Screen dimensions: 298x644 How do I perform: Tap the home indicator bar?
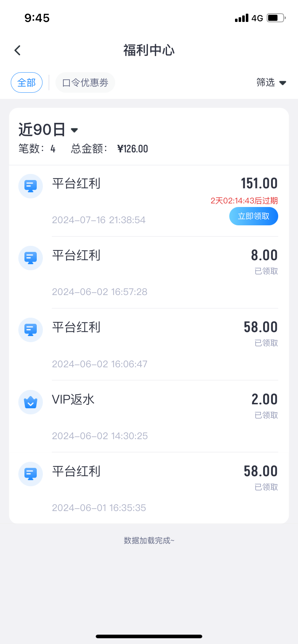pos(149,636)
